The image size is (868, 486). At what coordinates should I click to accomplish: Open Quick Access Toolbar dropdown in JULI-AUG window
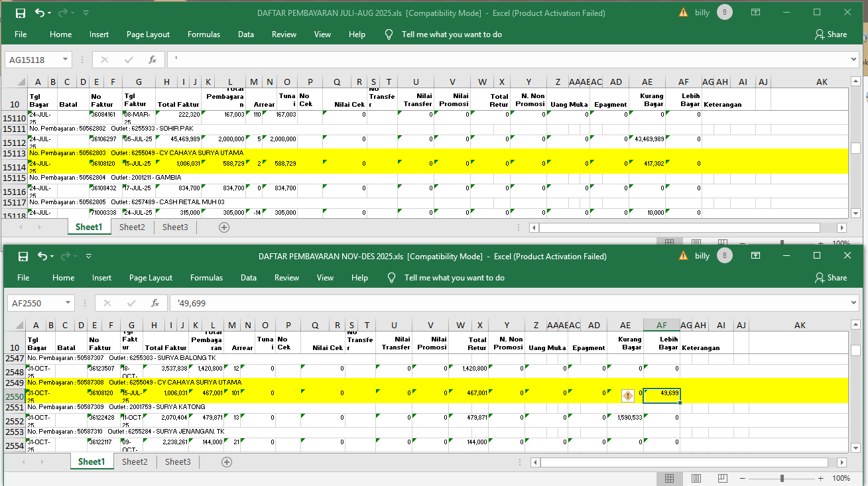click(x=87, y=13)
